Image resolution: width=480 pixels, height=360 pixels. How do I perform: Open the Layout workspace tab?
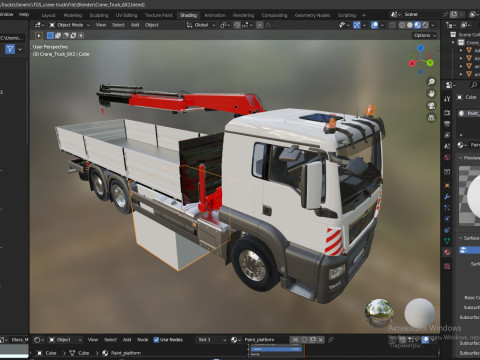click(48, 15)
